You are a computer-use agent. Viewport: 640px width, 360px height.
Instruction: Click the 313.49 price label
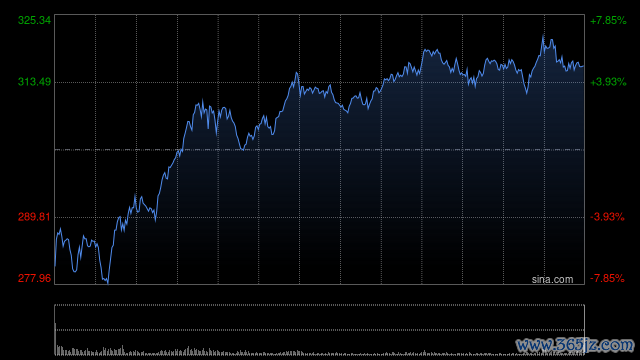tap(34, 82)
